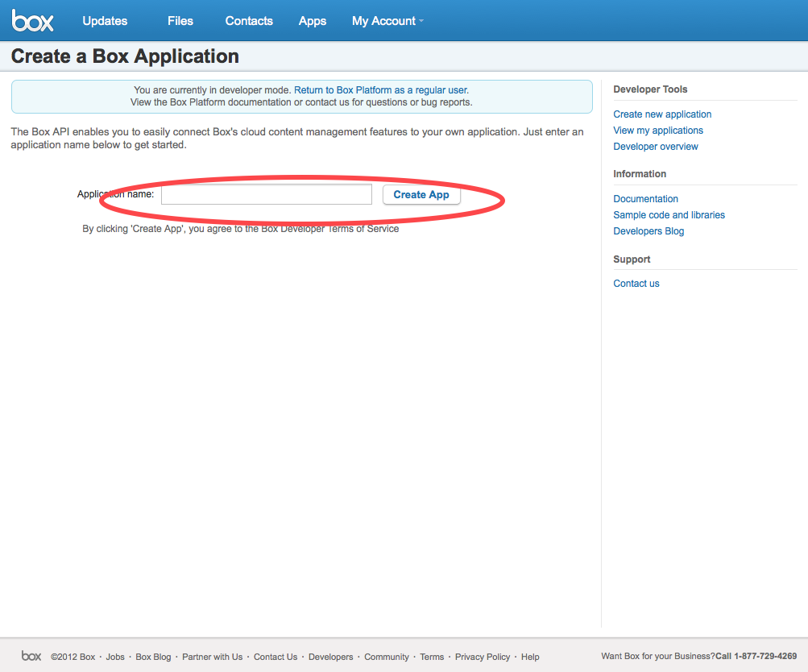Switch to the Apps tab
Viewport: 808px width, 672px height.
(x=313, y=21)
